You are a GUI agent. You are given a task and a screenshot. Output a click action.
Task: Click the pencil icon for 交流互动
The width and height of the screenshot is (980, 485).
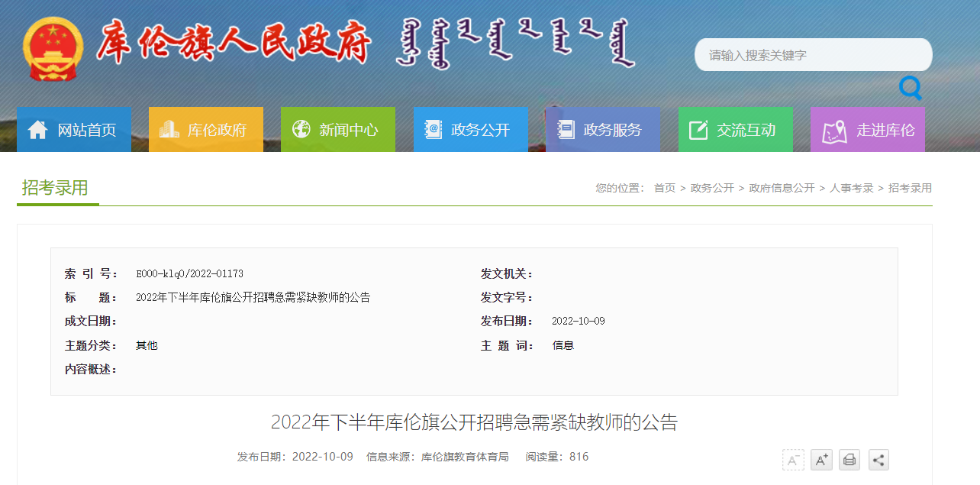pyautogui.click(x=698, y=130)
